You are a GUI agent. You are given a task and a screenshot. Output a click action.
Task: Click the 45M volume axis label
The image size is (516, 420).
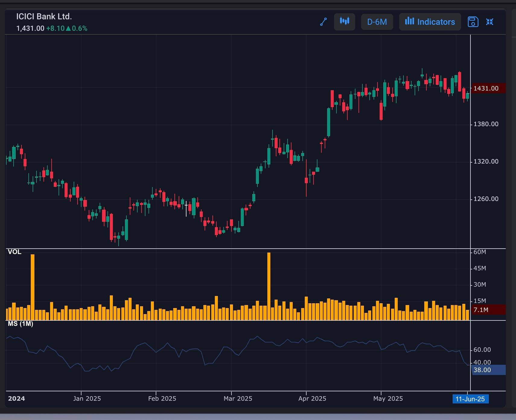(x=480, y=268)
